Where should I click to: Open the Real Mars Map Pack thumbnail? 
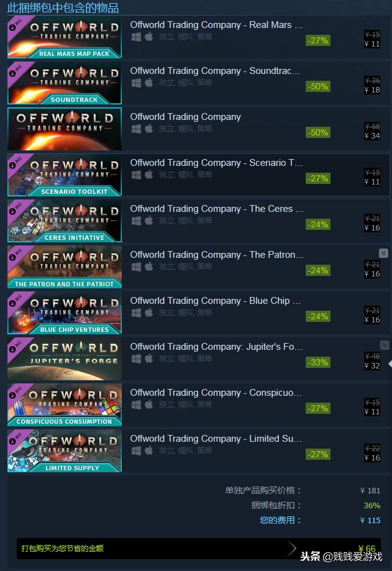pyautogui.click(x=65, y=37)
